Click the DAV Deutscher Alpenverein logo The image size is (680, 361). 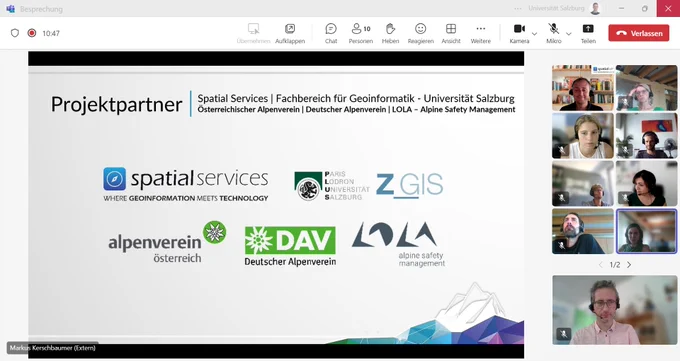pyautogui.click(x=290, y=246)
